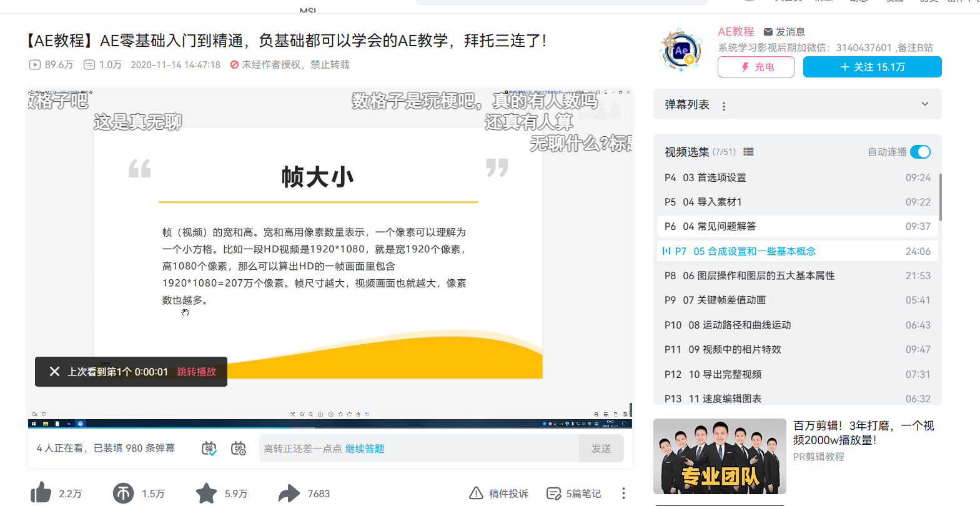
Task: Click the 关注 follow button
Action: click(x=872, y=67)
